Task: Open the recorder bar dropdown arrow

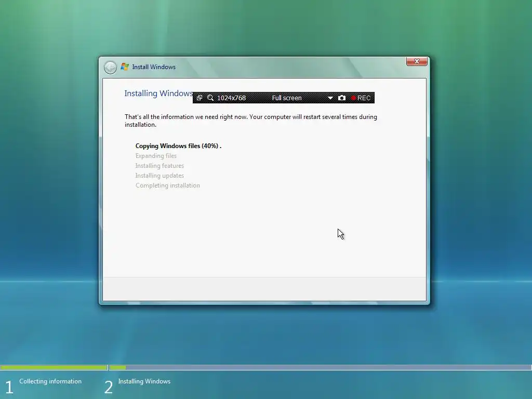Action: (x=330, y=98)
